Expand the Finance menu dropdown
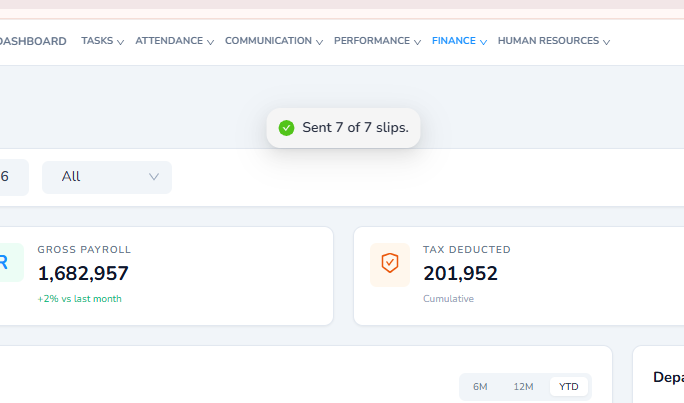 pyautogui.click(x=459, y=41)
